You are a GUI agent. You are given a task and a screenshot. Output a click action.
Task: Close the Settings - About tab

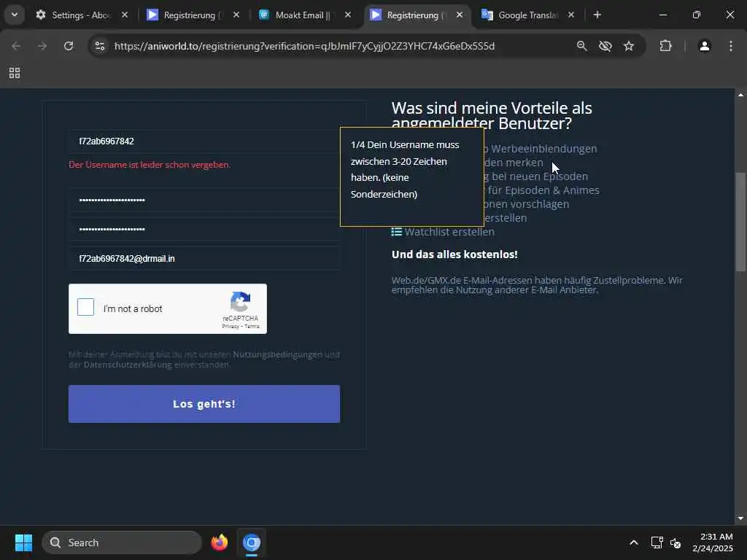(124, 15)
